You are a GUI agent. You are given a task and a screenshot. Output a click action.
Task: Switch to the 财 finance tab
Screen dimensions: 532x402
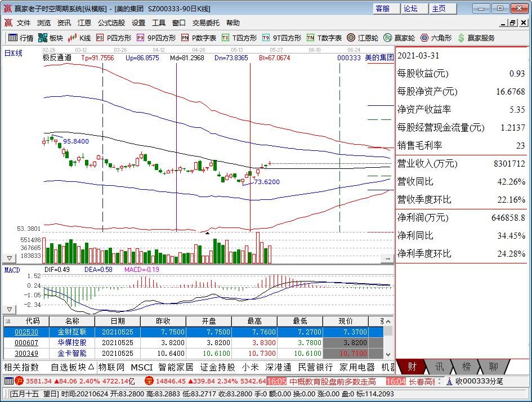pos(412,367)
